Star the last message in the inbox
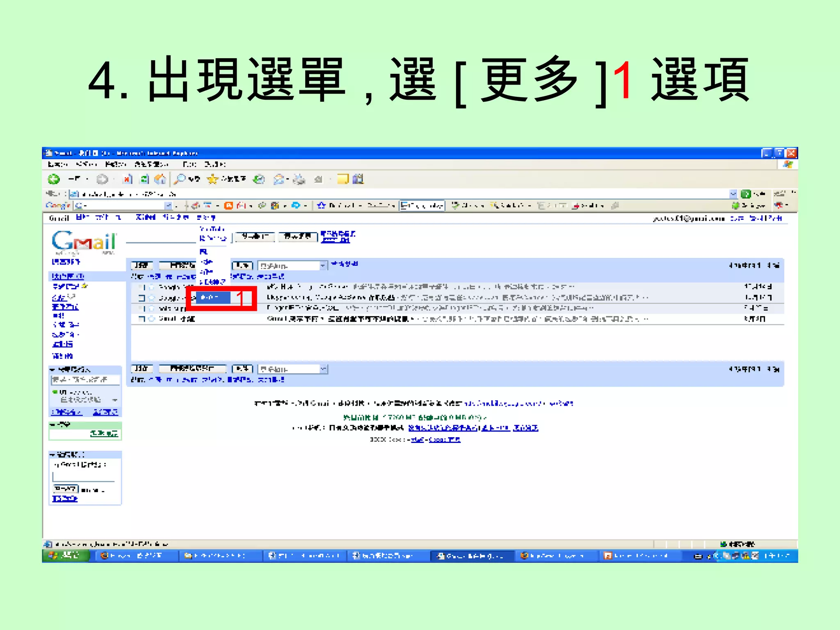Image resolution: width=840 pixels, height=630 pixels. (x=152, y=319)
